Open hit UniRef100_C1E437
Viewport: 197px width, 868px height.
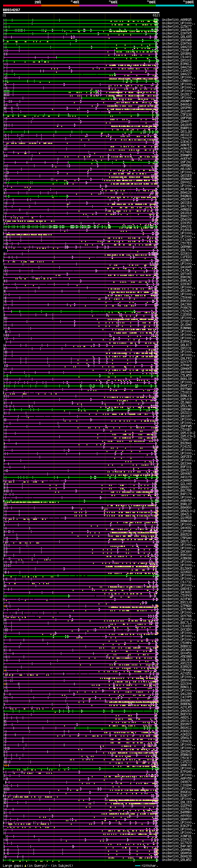coord(177,71)
